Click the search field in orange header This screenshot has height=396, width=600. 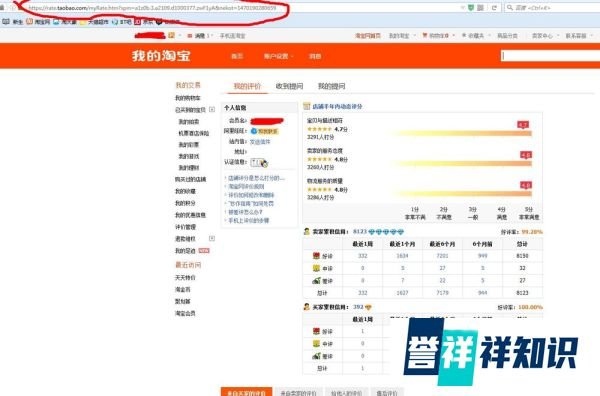point(550,56)
